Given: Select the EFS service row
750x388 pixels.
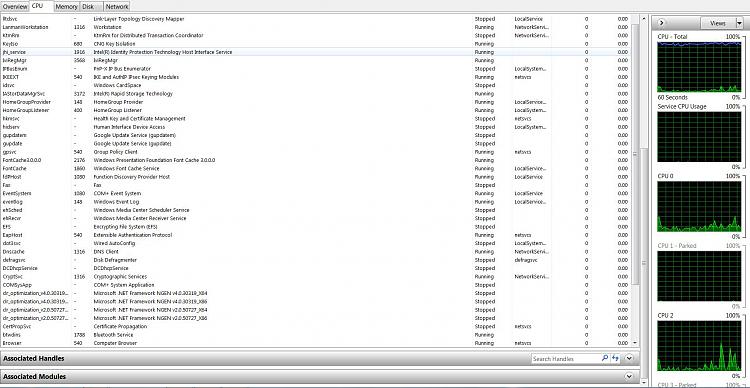Looking at the screenshot, I should click(316, 227).
